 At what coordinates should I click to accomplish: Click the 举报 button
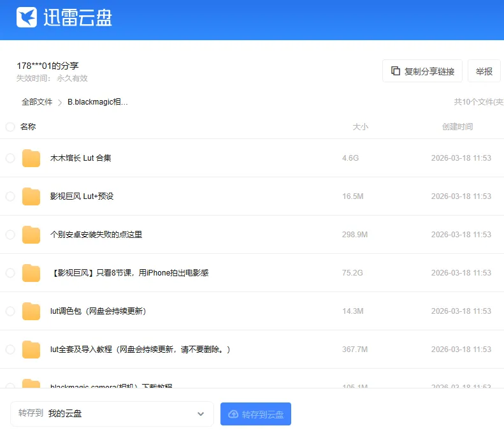pos(484,71)
